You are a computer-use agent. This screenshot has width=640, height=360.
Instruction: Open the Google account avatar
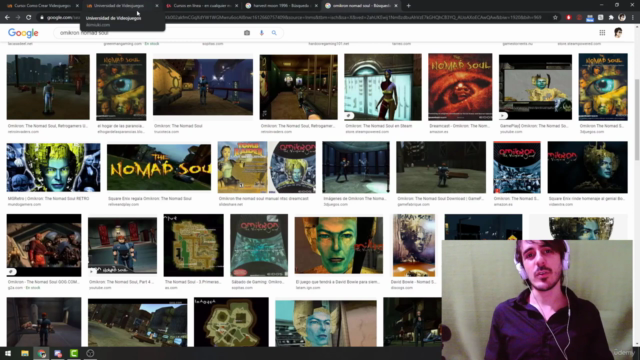618,33
